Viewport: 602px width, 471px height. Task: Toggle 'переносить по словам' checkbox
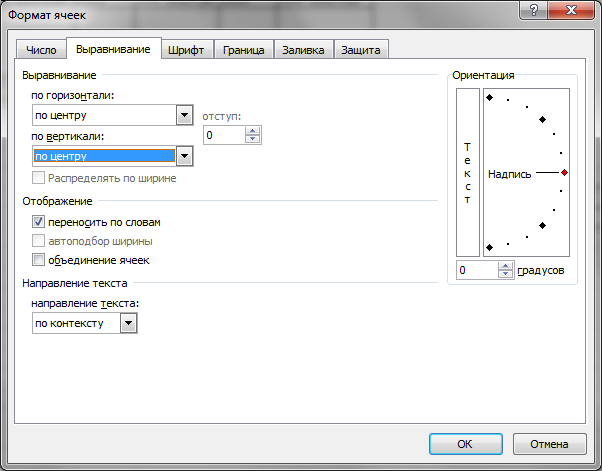[38, 222]
